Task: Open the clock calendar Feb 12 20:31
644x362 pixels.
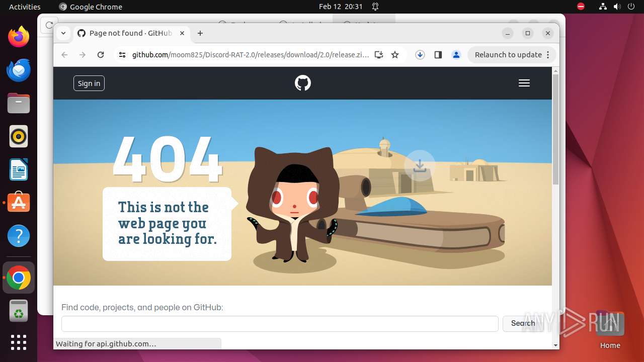Action: (x=341, y=7)
